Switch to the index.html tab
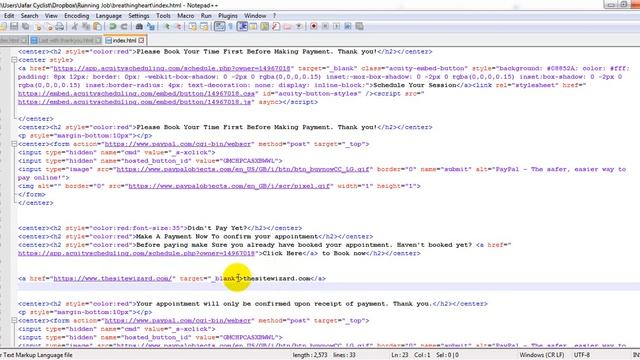 point(124,40)
